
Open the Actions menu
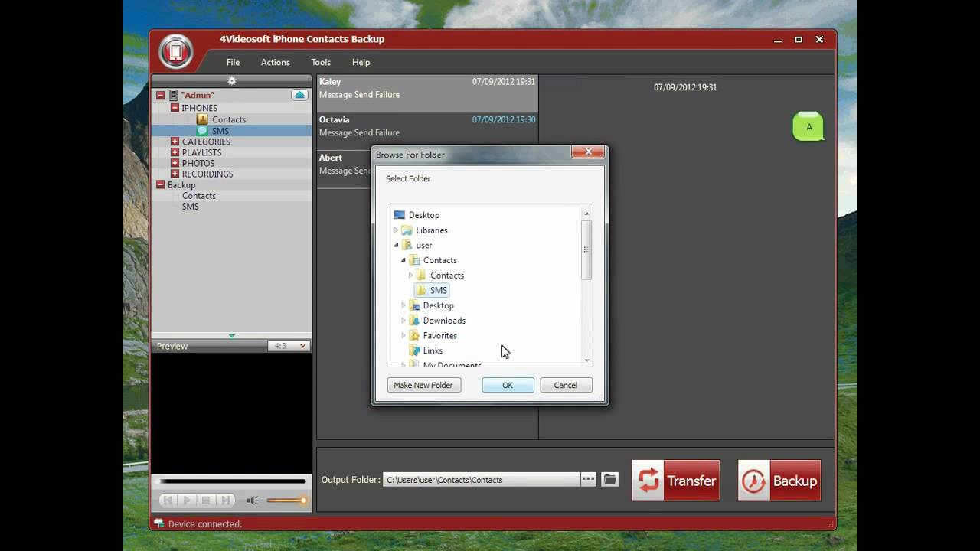click(x=275, y=62)
